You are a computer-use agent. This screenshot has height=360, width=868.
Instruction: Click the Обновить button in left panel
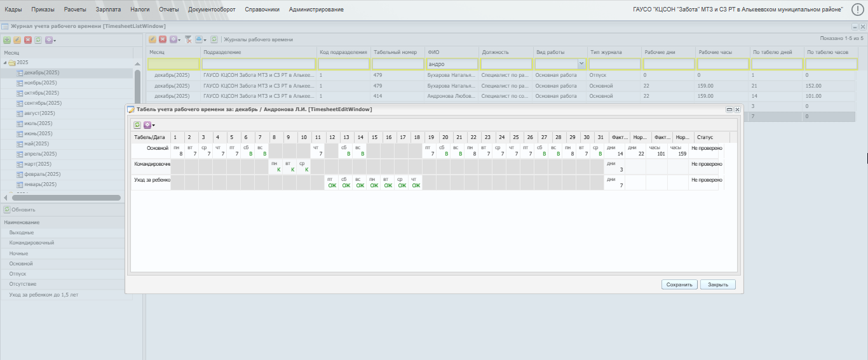(x=20, y=210)
